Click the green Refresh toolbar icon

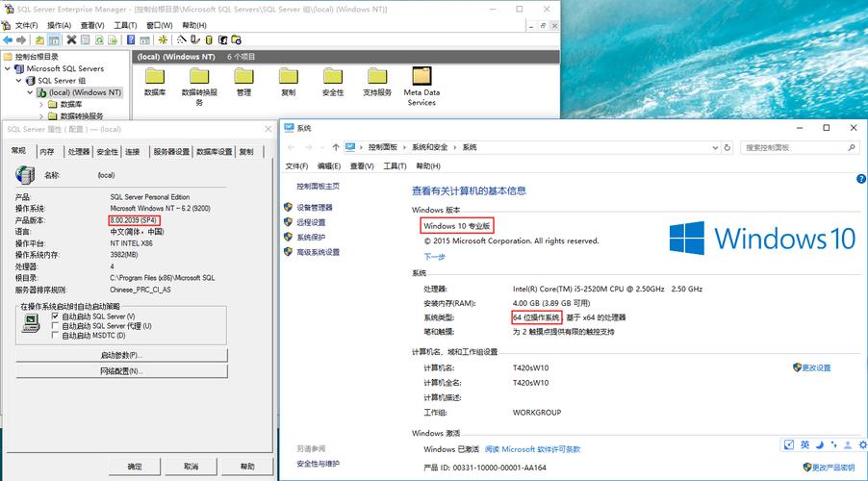pyautogui.click(x=99, y=39)
